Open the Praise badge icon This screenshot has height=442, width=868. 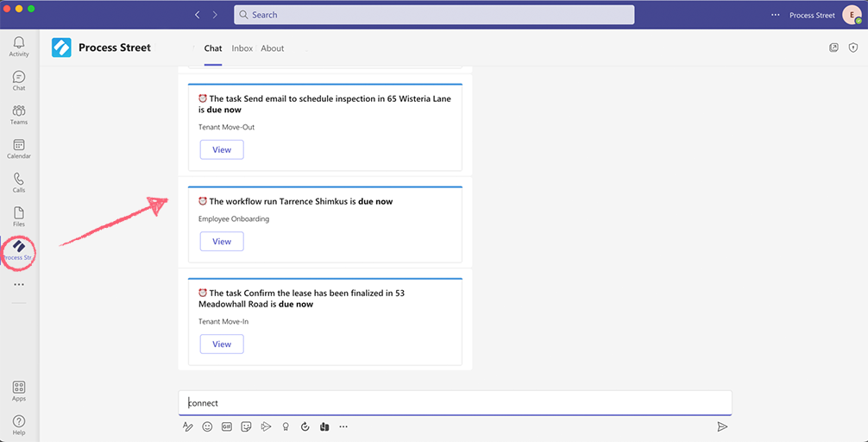[x=286, y=426]
